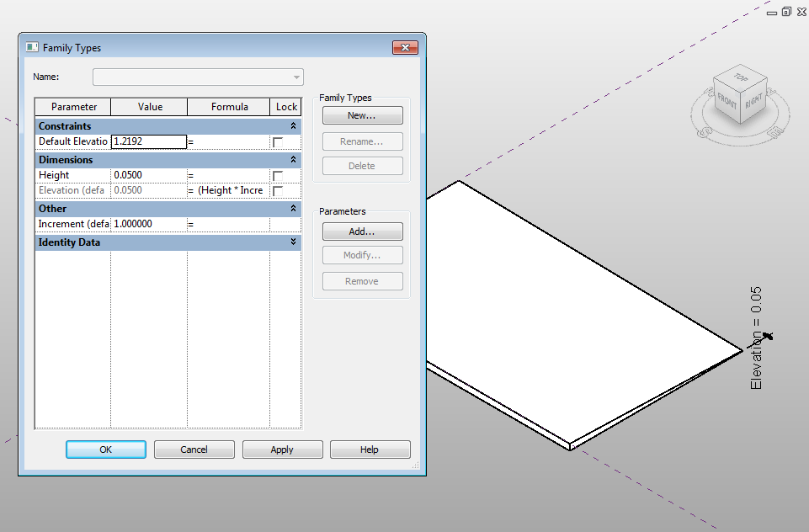Click the Value column header
The image size is (809, 532).
pyautogui.click(x=150, y=107)
